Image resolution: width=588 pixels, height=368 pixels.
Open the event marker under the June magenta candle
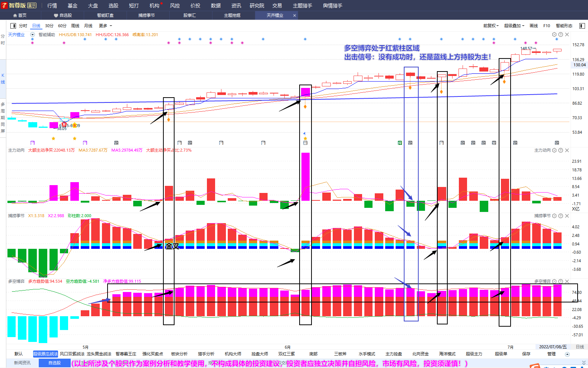pos(305,143)
